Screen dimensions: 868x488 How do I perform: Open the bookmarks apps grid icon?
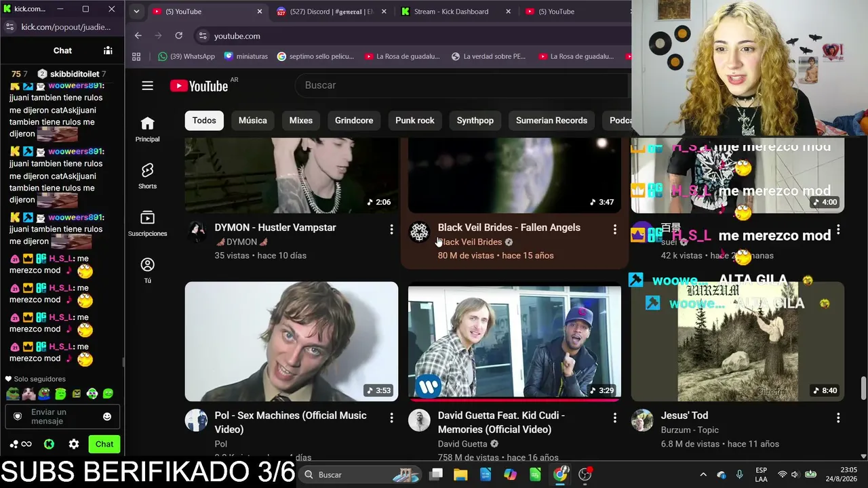136,57
